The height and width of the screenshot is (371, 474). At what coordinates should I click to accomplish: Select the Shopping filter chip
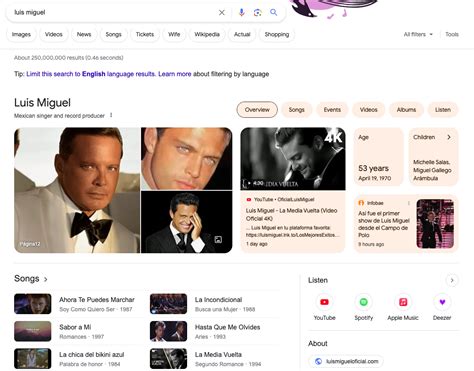tap(277, 34)
